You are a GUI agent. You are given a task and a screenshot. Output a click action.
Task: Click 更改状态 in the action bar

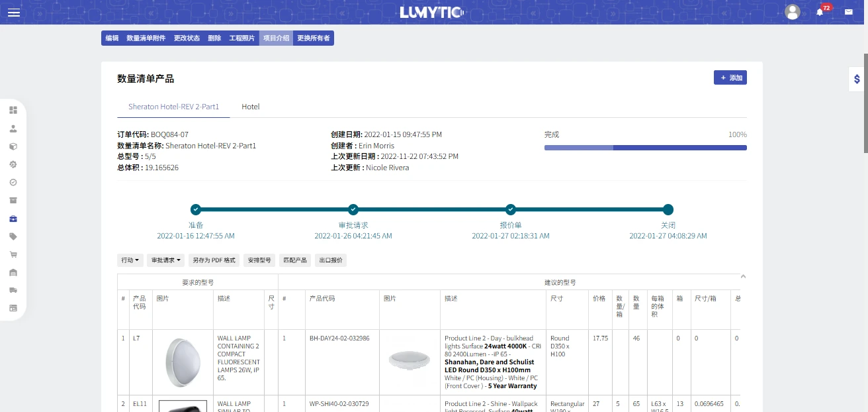[x=187, y=38]
